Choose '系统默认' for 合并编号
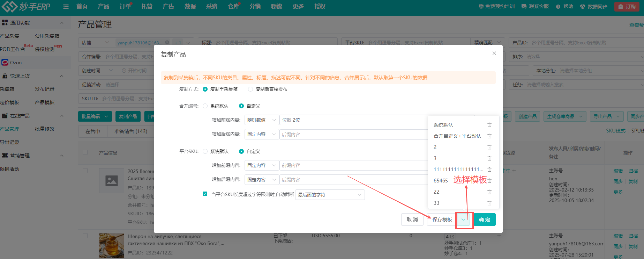 pos(205,106)
